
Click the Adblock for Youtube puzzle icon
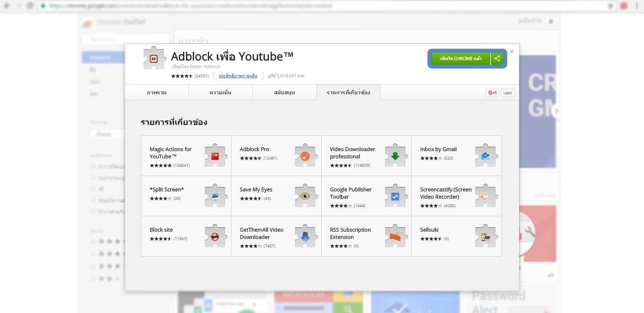point(154,58)
